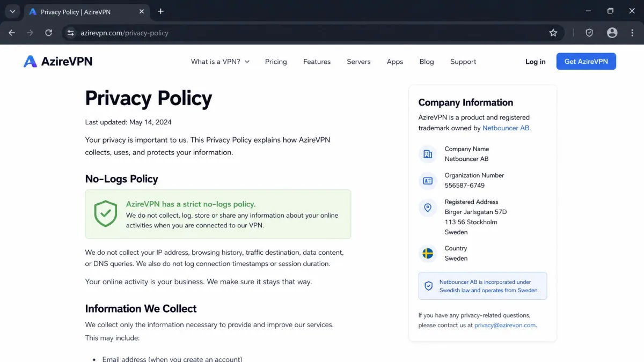
Task: Click the registered address location pin icon
Action: (x=428, y=208)
